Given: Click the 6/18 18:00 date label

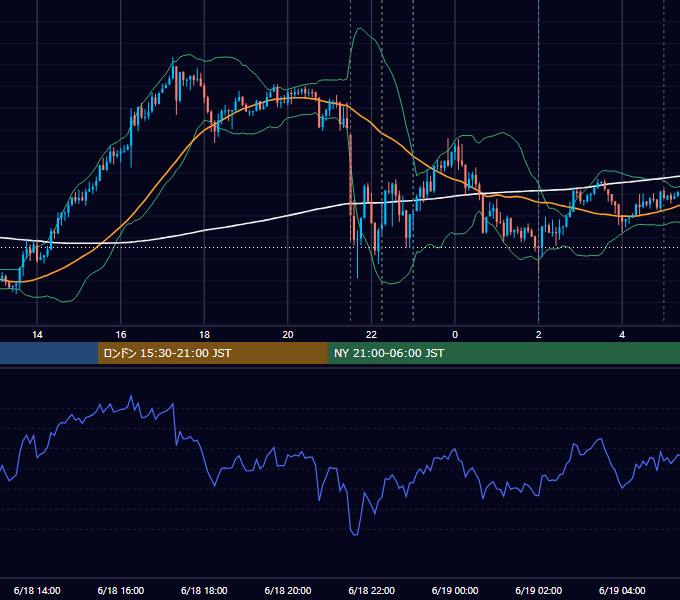Looking at the screenshot, I should (204, 590).
